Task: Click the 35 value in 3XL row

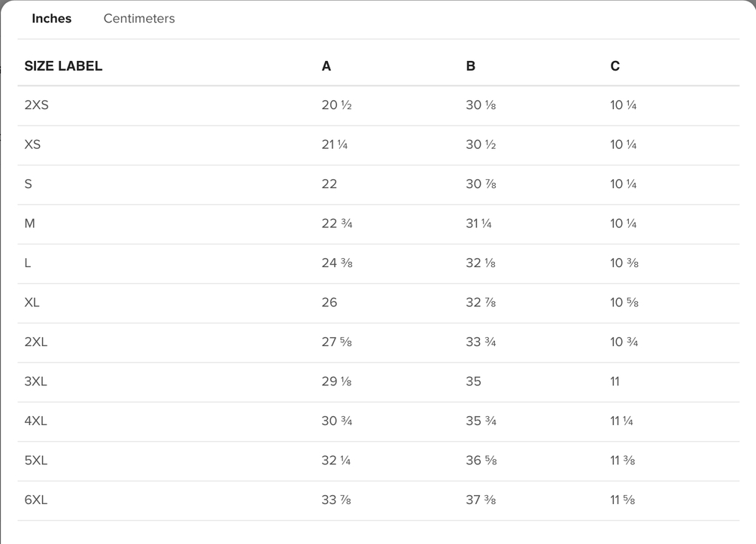Action: tap(473, 381)
